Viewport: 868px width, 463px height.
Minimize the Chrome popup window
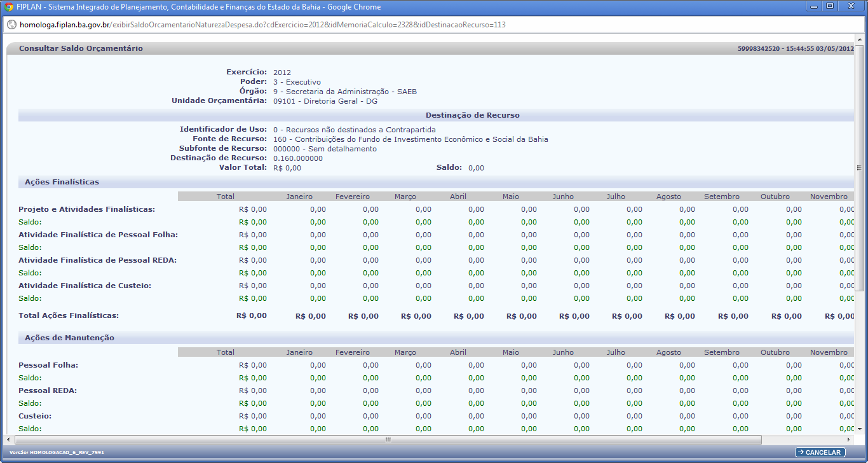[813, 5]
